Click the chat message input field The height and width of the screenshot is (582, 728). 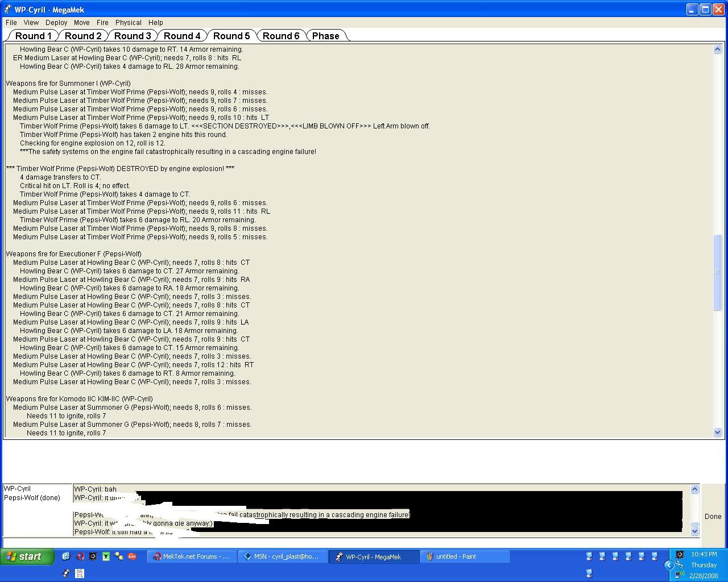350,543
